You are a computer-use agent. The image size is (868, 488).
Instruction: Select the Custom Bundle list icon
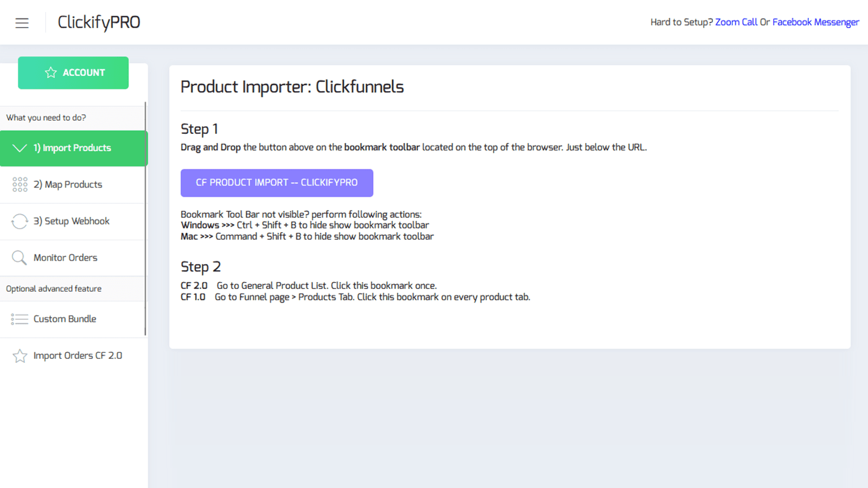[x=20, y=319]
